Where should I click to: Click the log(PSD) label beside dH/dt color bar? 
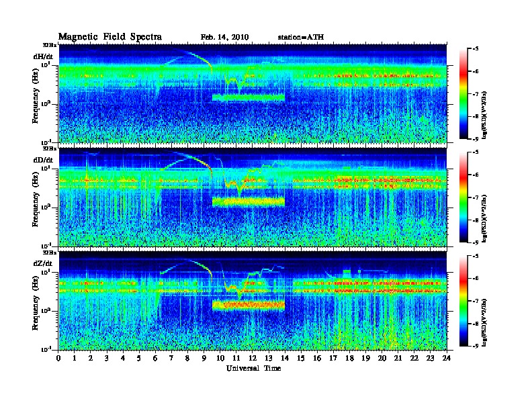tap(484, 115)
